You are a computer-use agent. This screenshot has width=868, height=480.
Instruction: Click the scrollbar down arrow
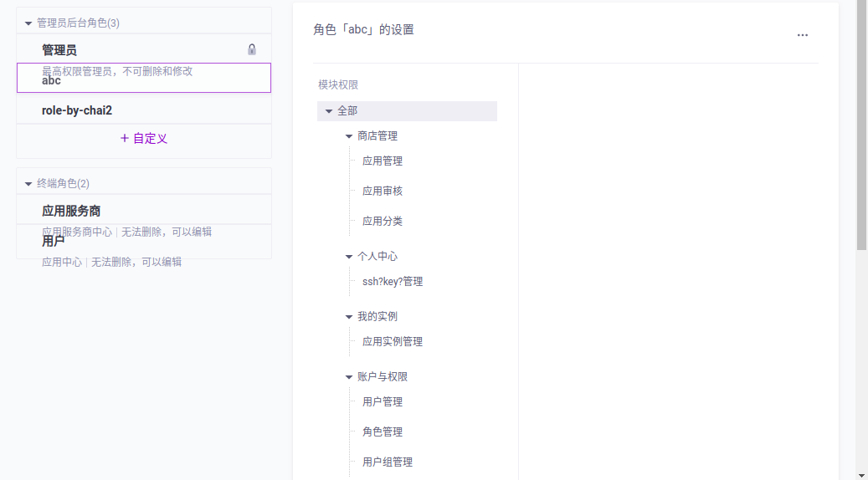pyautogui.click(x=862, y=476)
